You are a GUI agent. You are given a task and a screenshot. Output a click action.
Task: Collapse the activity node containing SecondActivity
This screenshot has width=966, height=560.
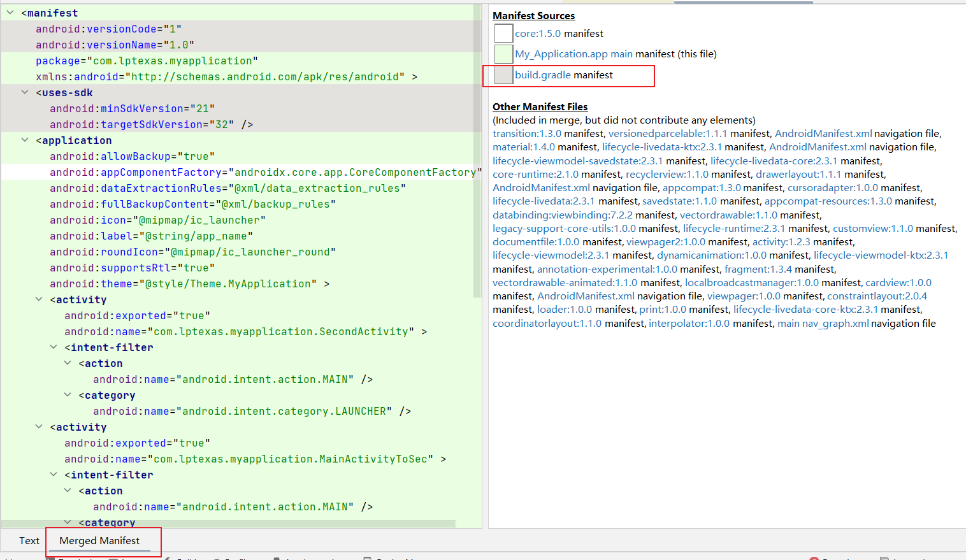[x=39, y=299]
